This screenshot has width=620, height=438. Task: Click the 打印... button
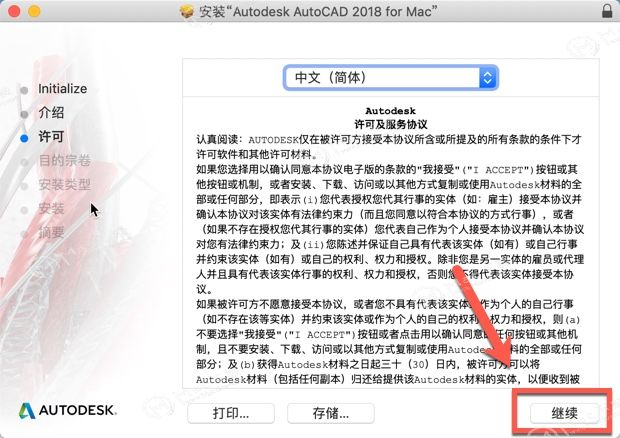231,413
